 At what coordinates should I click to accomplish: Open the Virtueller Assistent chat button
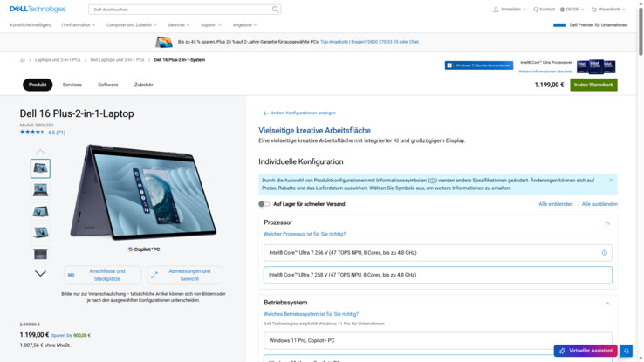click(586, 351)
